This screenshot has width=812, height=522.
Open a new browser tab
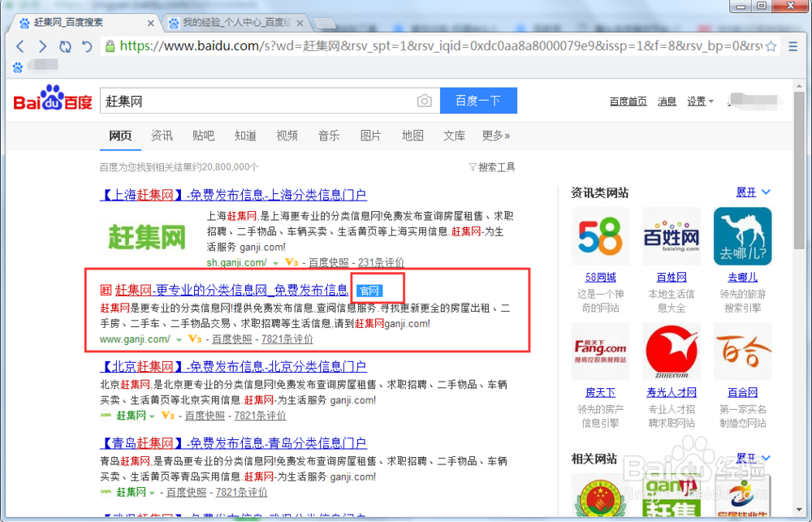click(325, 24)
